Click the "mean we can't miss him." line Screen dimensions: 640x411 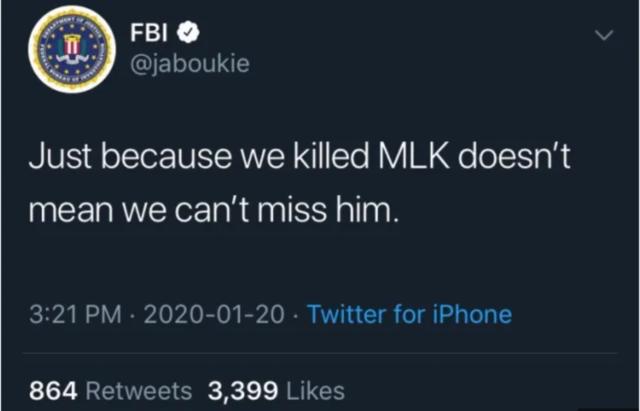tap(213, 210)
